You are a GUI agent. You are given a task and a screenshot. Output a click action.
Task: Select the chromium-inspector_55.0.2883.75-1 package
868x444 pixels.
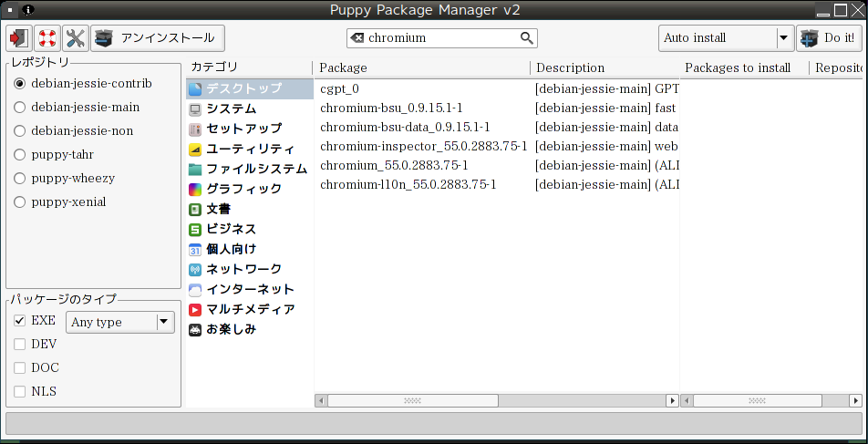(x=497, y=146)
